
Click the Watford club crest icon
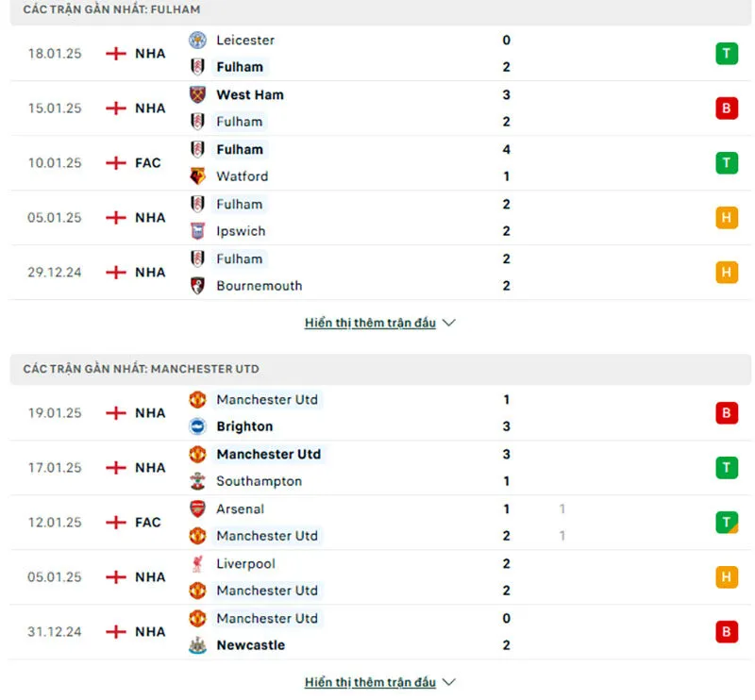tap(197, 176)
